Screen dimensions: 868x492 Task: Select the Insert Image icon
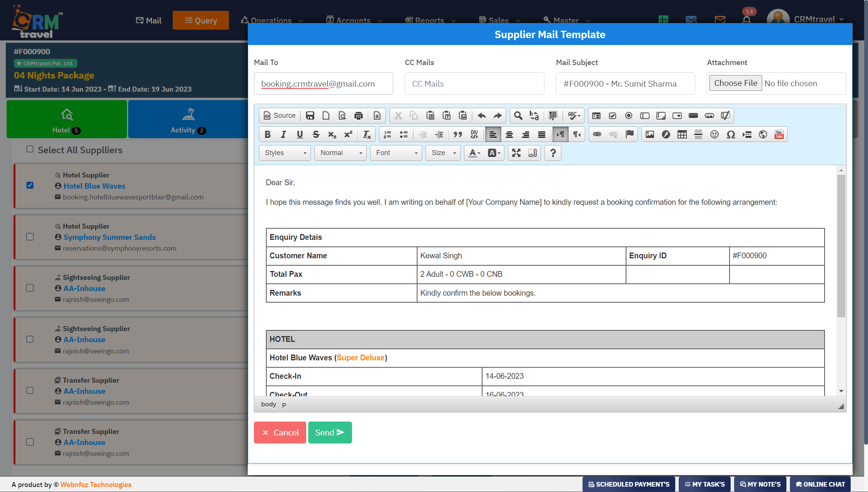click(x=650, y=134)
